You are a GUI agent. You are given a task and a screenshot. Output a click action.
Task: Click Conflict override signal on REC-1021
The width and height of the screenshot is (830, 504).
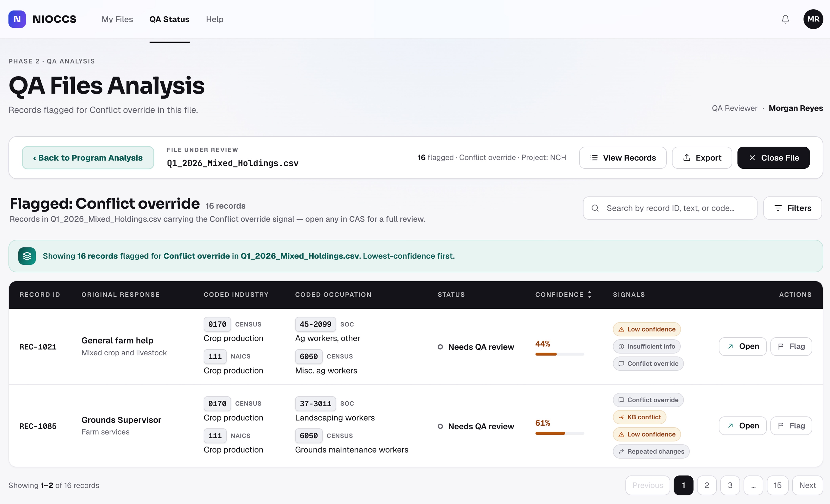(648, 364)
